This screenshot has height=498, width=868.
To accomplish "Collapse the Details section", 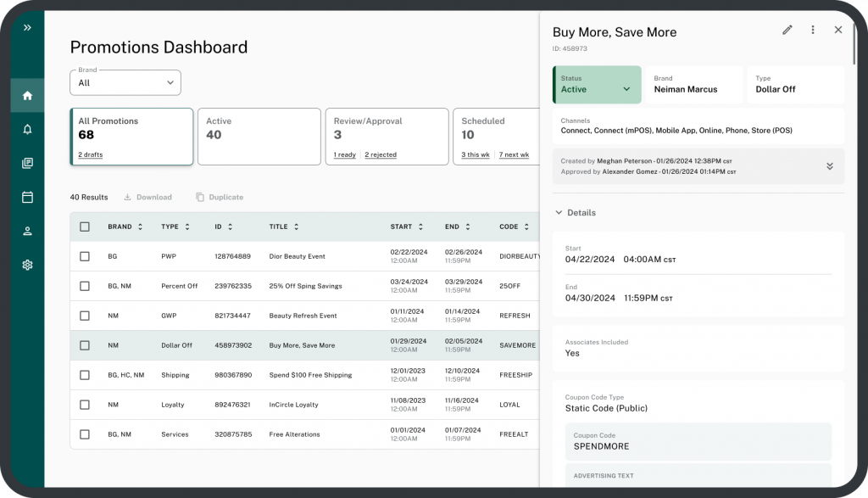I will pyautogui.click(x=559, y=213).
